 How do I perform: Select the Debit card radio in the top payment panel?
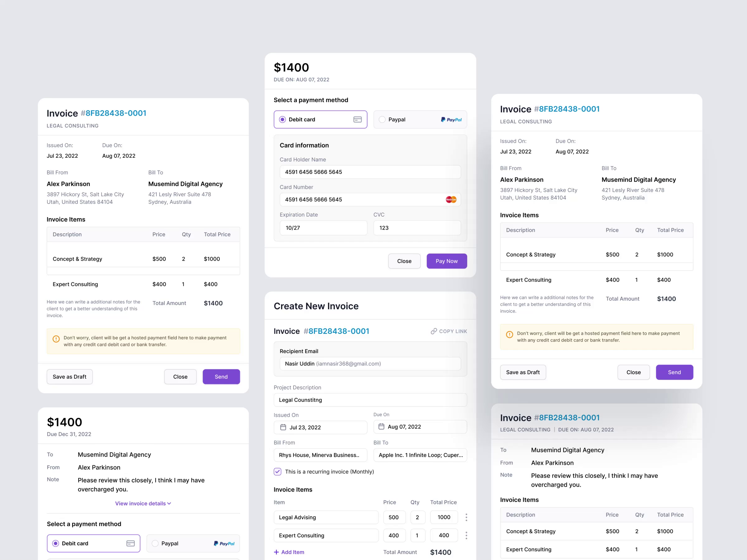click(x=282, y=119)
